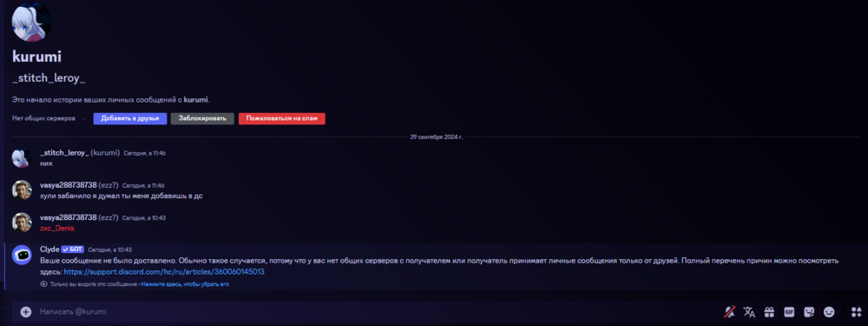Image resolution: width=868 pixels, height=326 pixels.
Task: Click the "Добавить в друзья" button
Action: click(x=130, y=118)
